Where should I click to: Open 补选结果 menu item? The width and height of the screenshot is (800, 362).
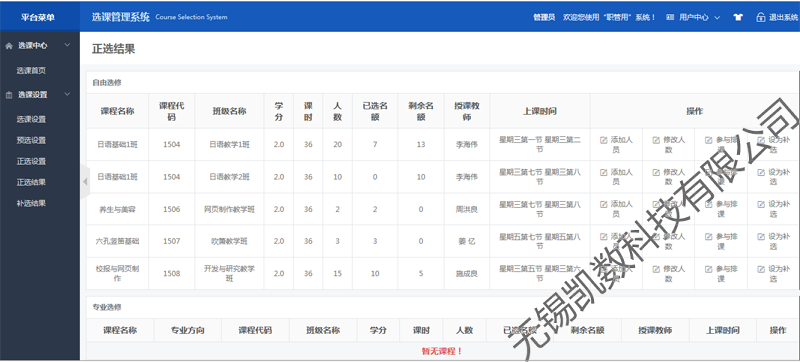pos(31,203)
